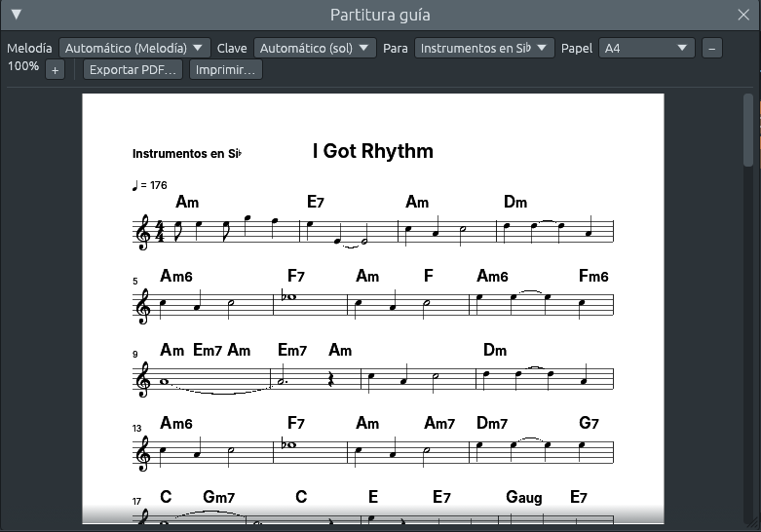Click the Gm7 chord symbol
This screenshot has height=532, width=761.
(x=219, y=497)
